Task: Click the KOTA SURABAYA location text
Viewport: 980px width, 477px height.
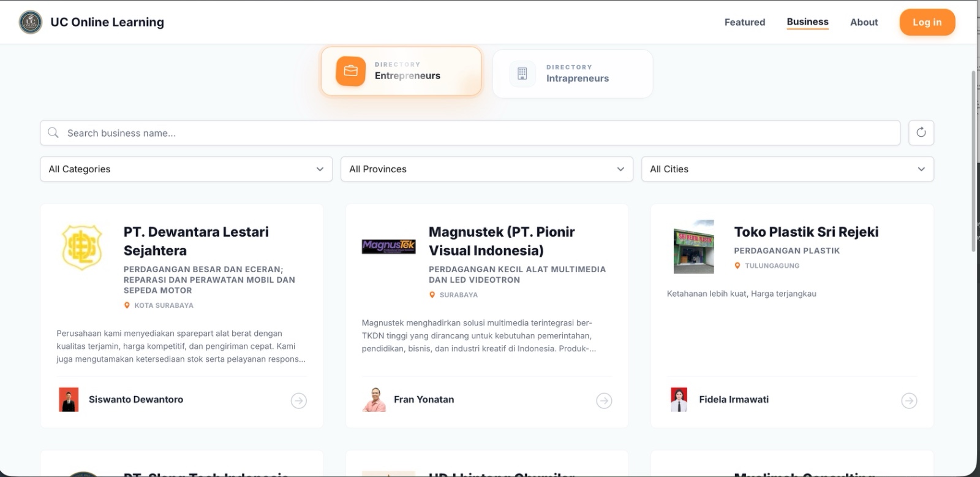Action: [164, 305]
